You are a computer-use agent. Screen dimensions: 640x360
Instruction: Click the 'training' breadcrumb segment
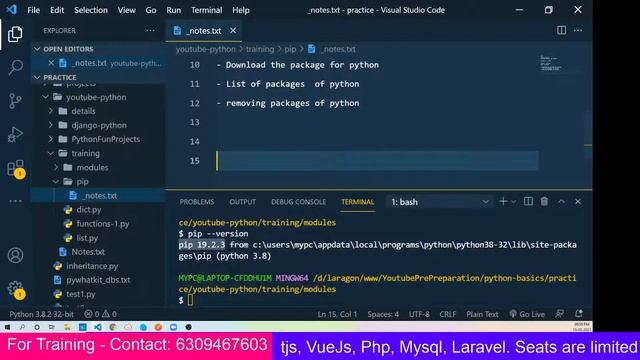pyautogui.click(x=260, y=49)
